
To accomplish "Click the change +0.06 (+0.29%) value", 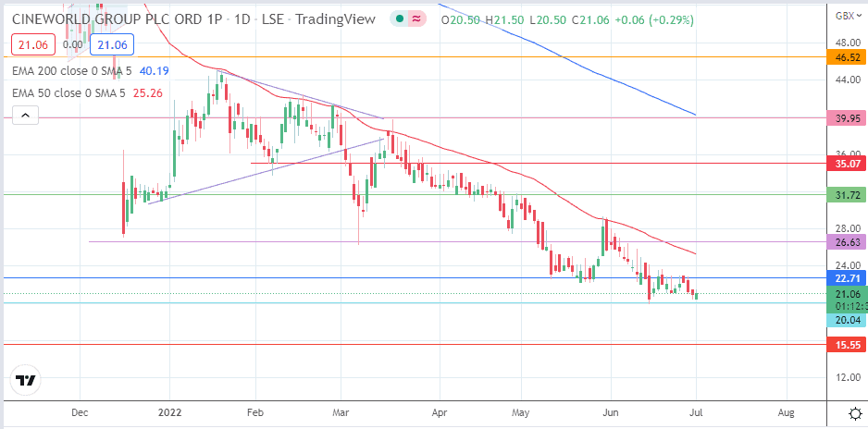I will click(x=653, y=20).
